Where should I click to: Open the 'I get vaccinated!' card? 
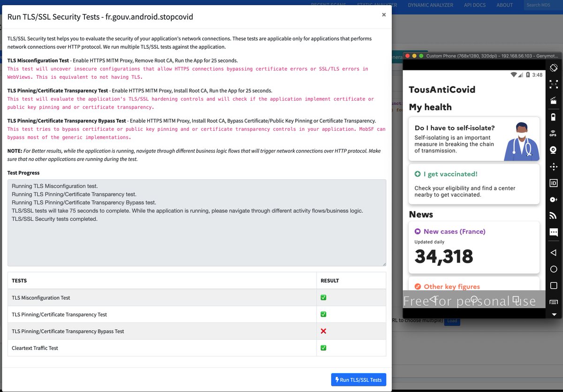[474, 184]
